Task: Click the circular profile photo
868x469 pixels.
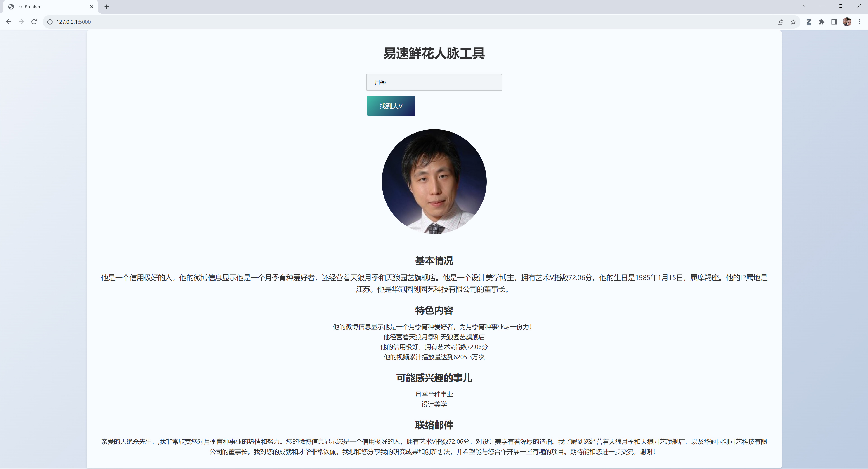Action: point(434,182)
